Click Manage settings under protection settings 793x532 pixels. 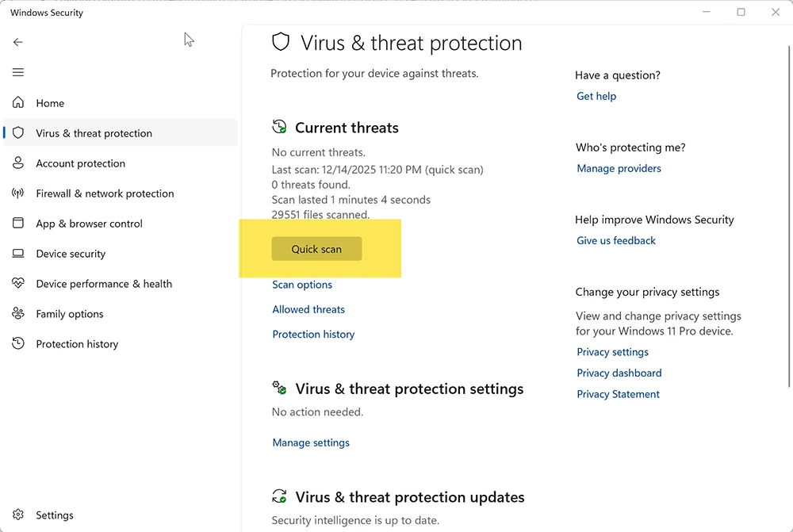pos(310,442)
